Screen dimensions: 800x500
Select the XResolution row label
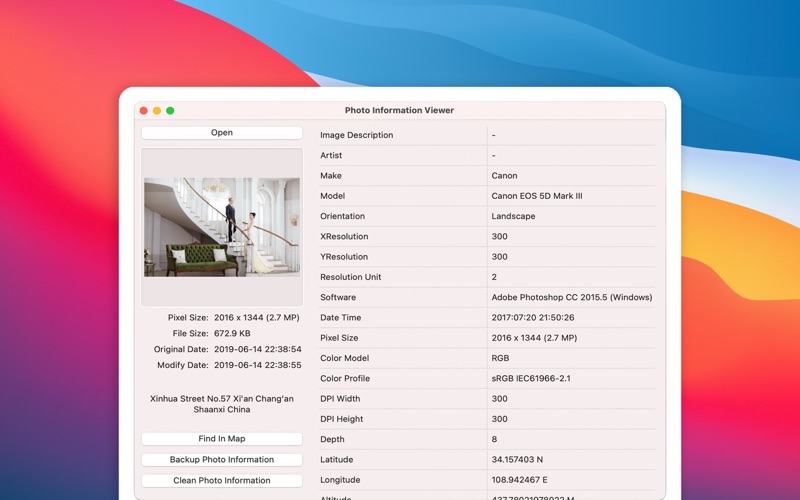[x=344, y=237]
